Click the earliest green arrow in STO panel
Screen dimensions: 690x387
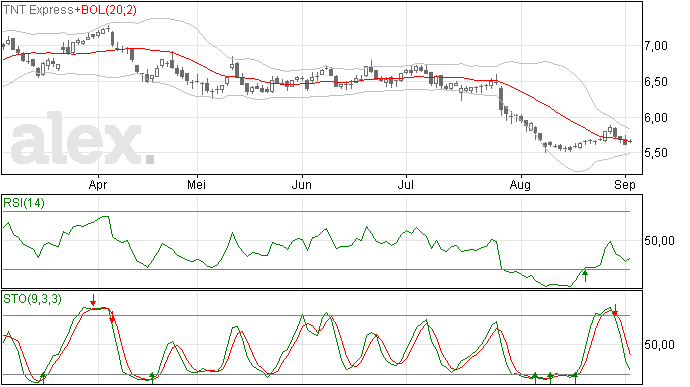[x=43, y=378]
